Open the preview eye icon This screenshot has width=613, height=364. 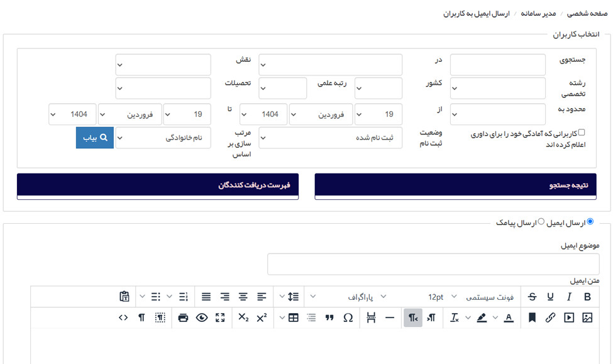coord(201,318)
